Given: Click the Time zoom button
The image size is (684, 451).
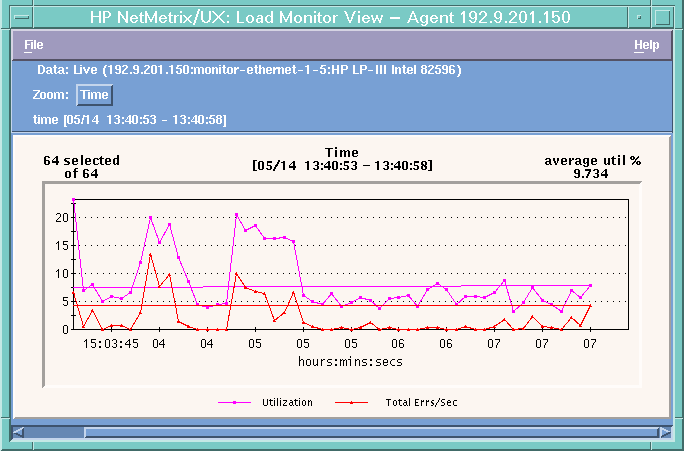Looking at the screenshot, I should (x=95, y=95).
